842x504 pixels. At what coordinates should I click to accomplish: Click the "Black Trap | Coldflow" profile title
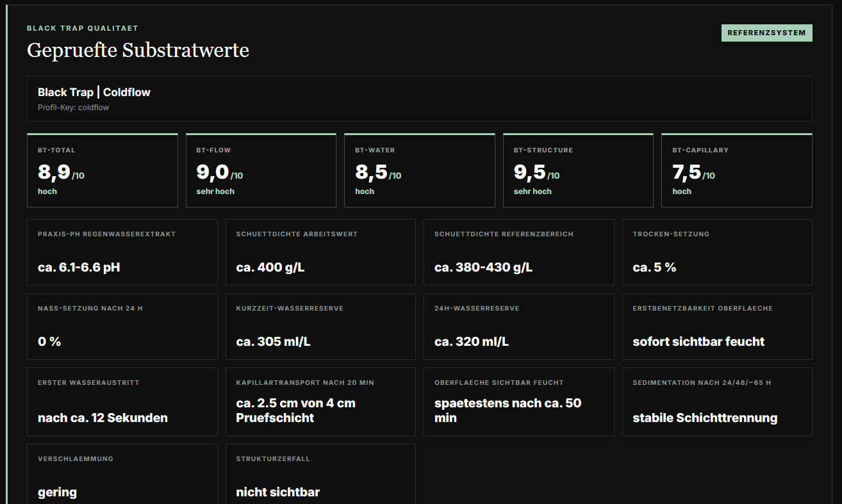pyautogui.click(x=94, y=92)
